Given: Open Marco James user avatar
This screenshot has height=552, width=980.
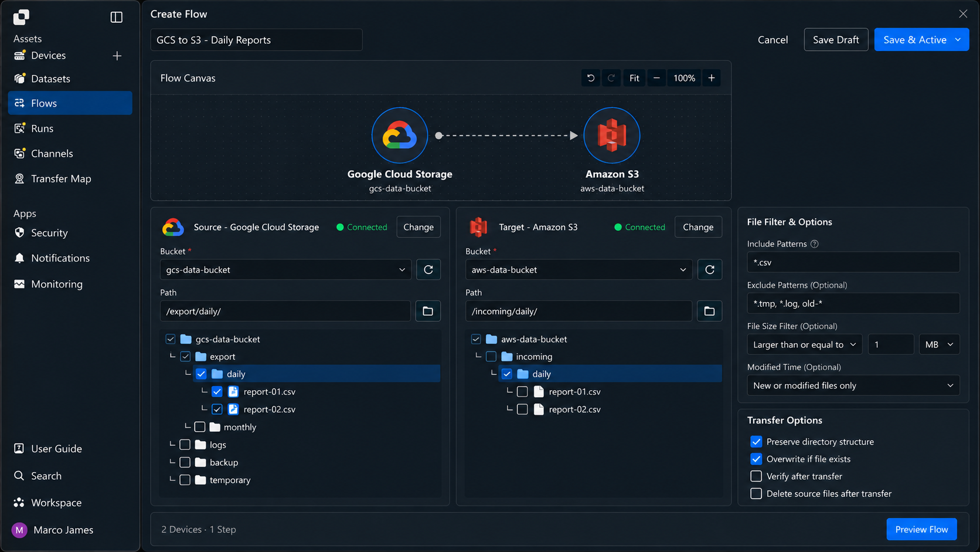Looking at the screenshot, I should 19,530.
